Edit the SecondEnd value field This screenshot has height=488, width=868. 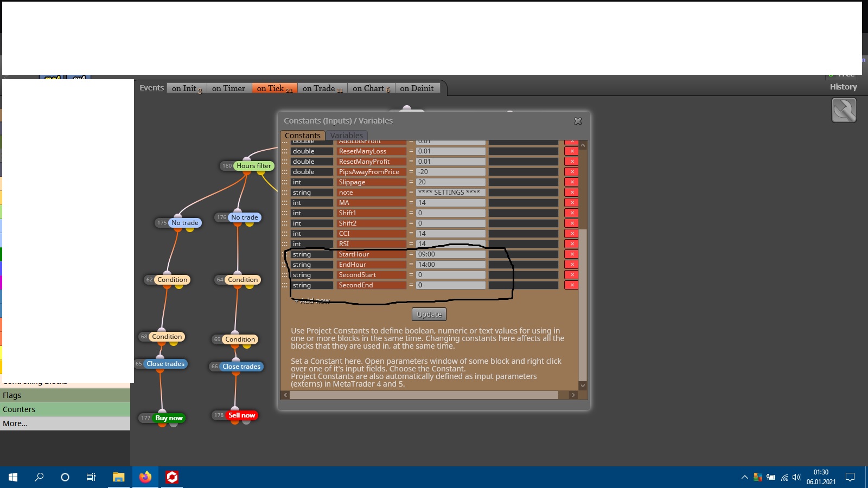pyautogui.click(x=451, y=285)
